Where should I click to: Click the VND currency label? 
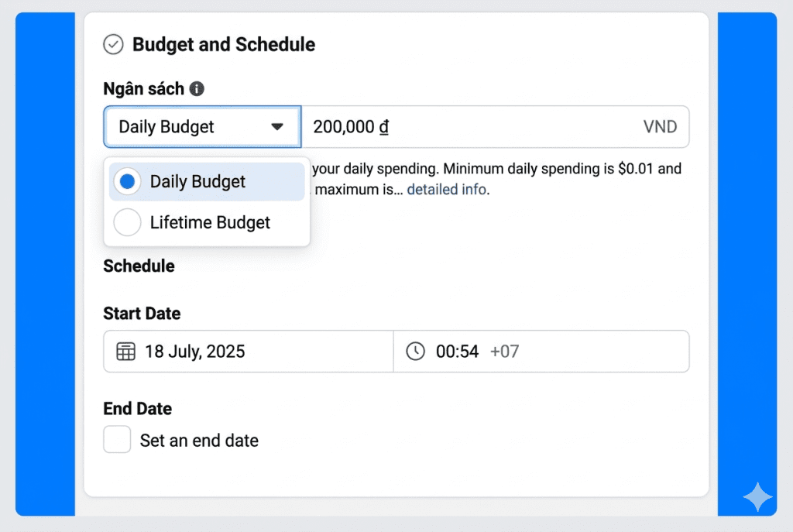tap(660, 127)
